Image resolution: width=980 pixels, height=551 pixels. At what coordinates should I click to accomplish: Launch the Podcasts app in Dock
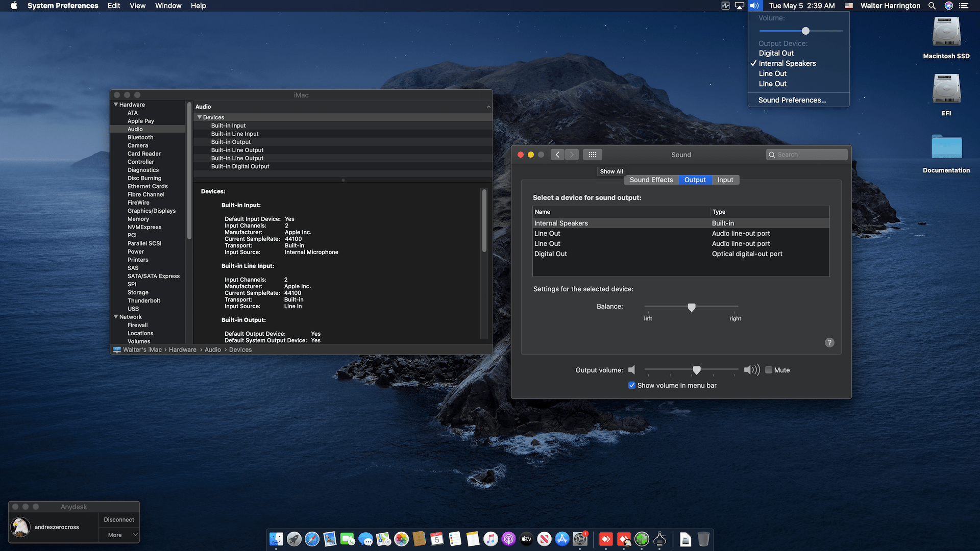508,539
